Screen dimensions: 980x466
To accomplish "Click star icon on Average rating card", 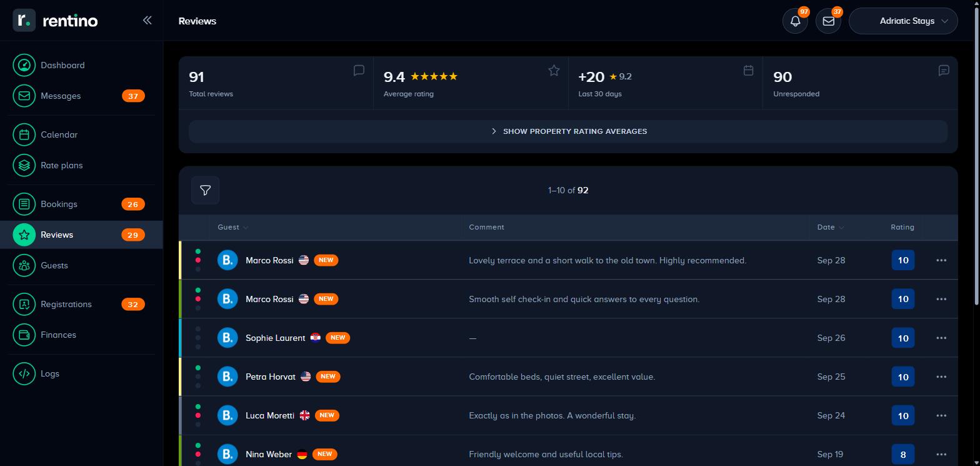I will tap(554, 70).
